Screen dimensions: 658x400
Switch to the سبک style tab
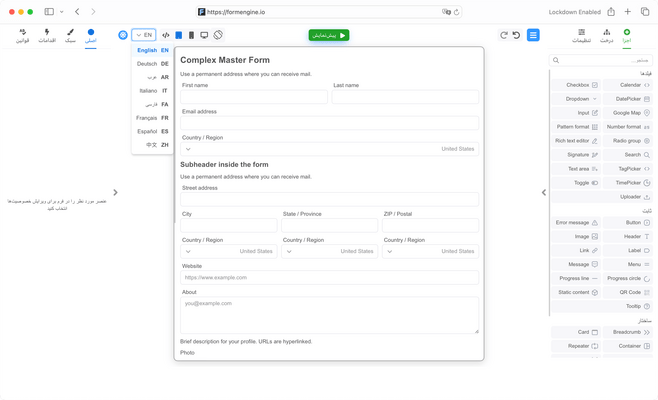click(x=70, y=36)
